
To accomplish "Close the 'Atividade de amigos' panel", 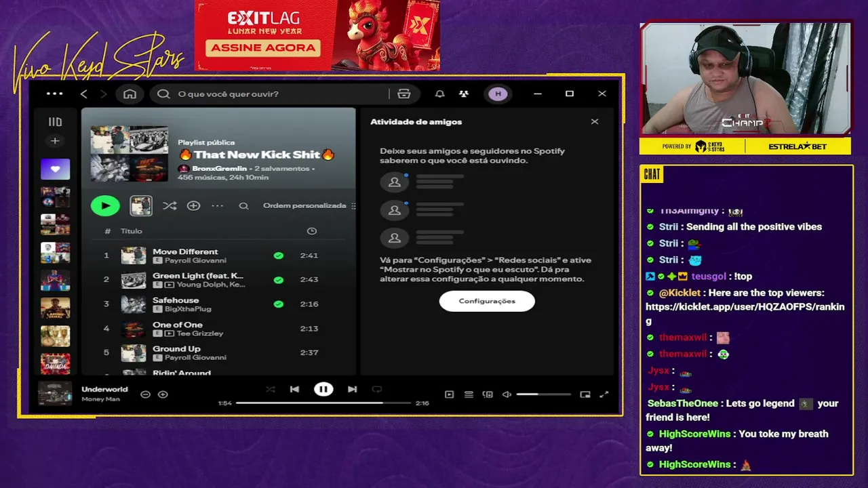I will [595, 122].
